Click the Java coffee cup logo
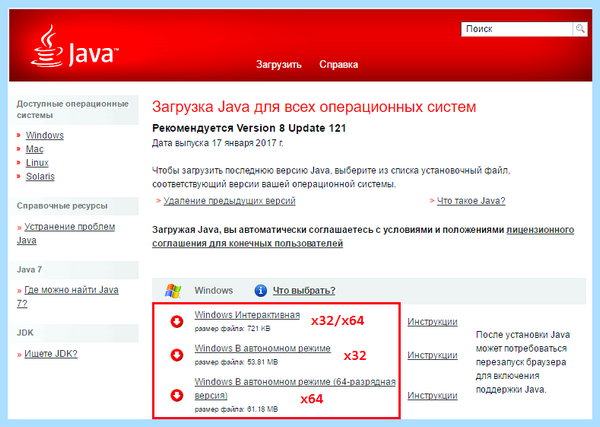Screen dimensions: 600x427 pyautogui.click(x=75, y=46)
